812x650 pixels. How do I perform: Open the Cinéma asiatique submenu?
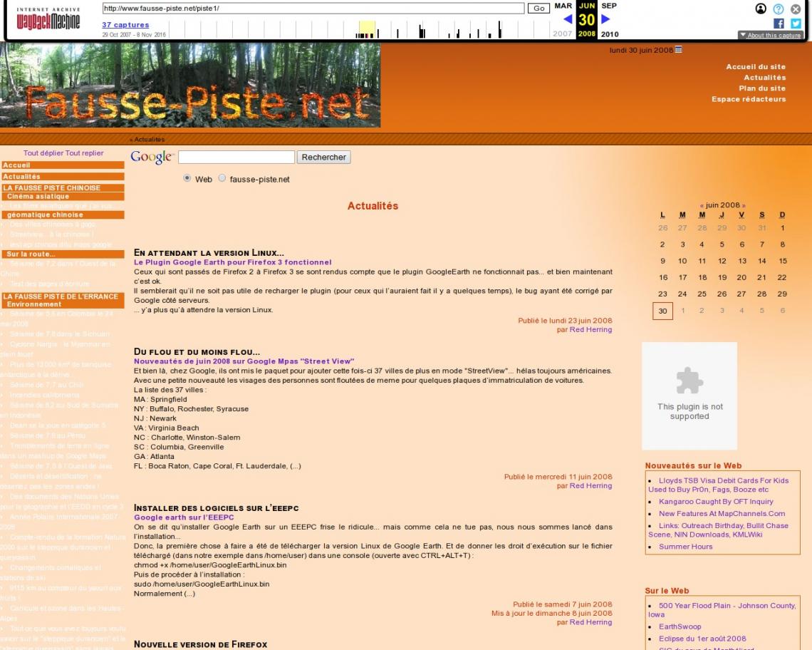(63, 197)
